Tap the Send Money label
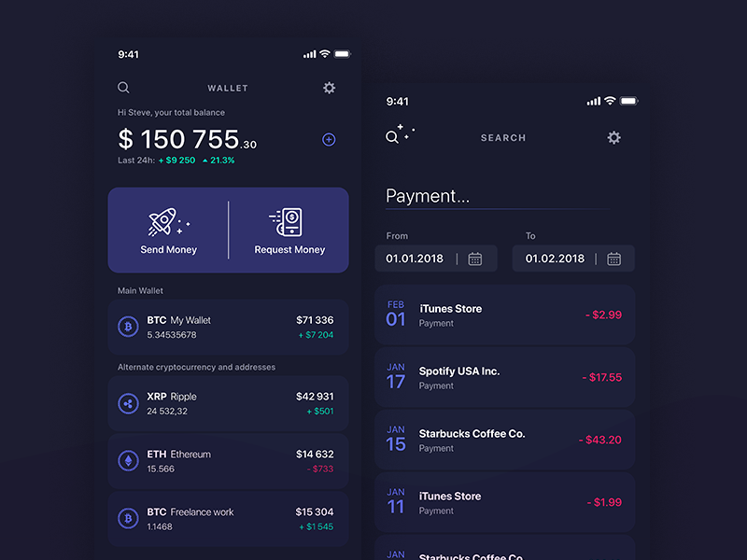This screenshot has height=560, width=747. (169, 249)
